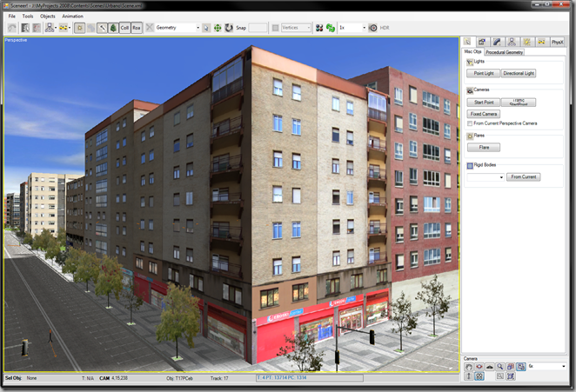The image size is (576, 392).
Task: Click the PhysX panel tab icon
Action: (557, 42)
